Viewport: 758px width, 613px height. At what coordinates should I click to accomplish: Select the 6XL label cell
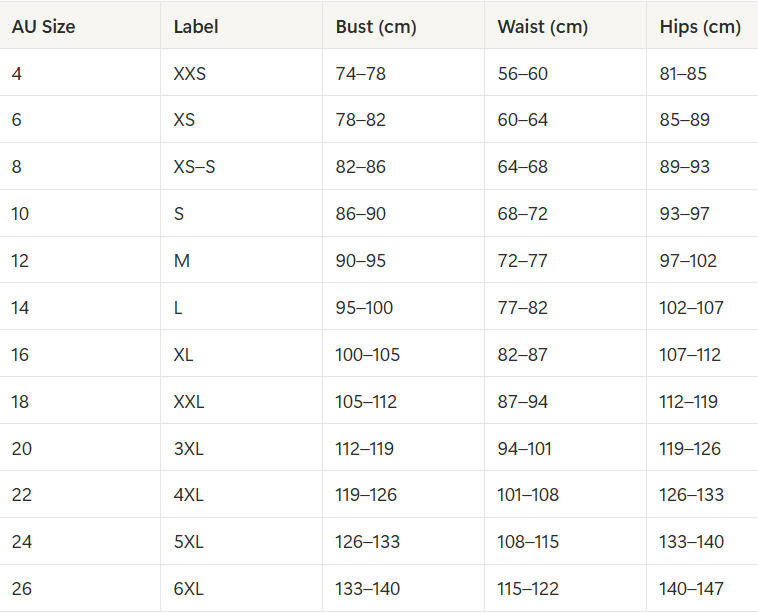188,589
